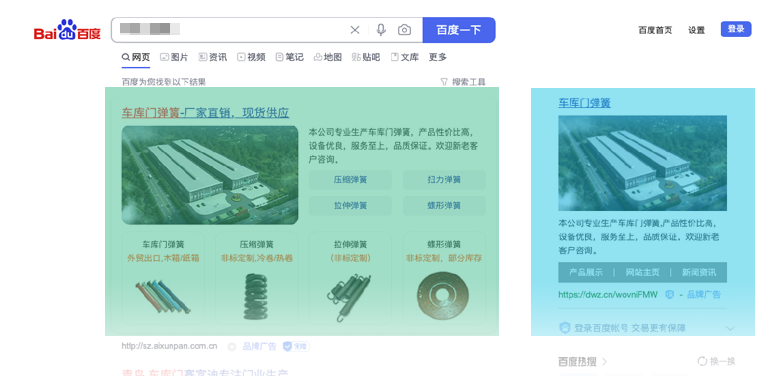778x376 pixels.
Task: Open the 更多 tab menu
Action: click(438, 57)
